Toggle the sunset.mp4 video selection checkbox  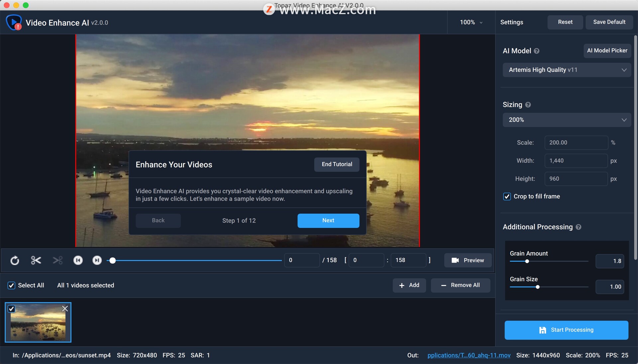click(11, 309)
